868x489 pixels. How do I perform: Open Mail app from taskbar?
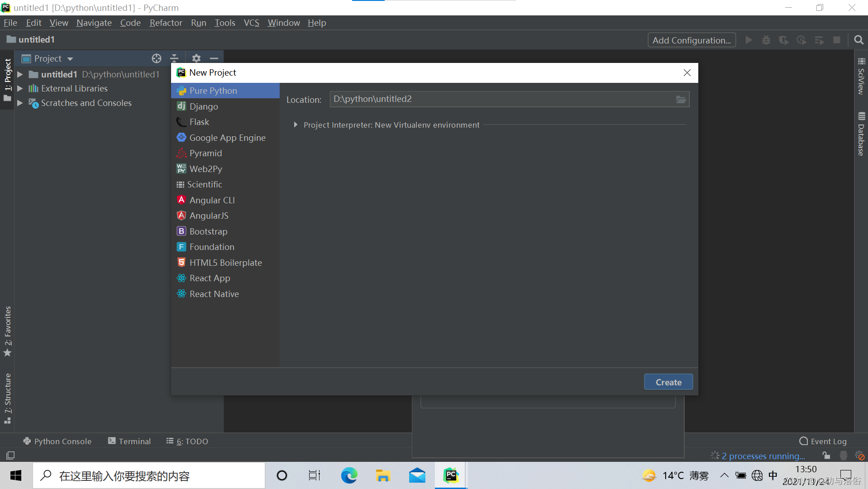417,475
